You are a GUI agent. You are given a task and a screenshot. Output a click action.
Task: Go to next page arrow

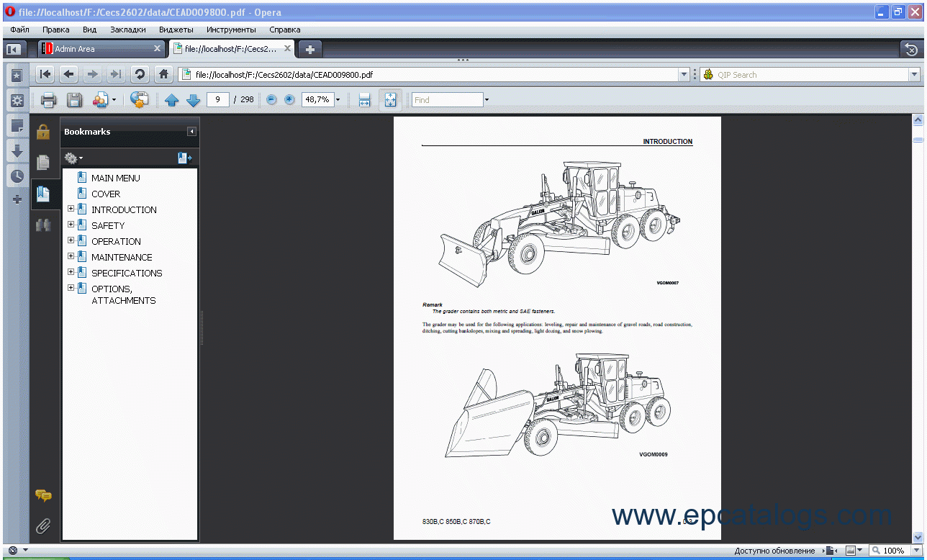[x=193, y=100]
